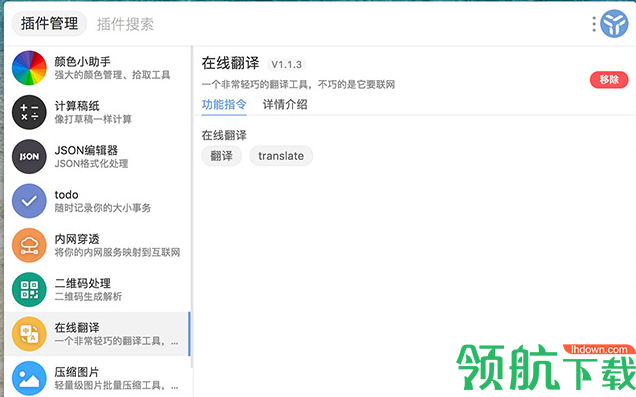Click the 在线翻译 translate icon in sidebar
Screen dimensions: 636x397
click(29, 334)
